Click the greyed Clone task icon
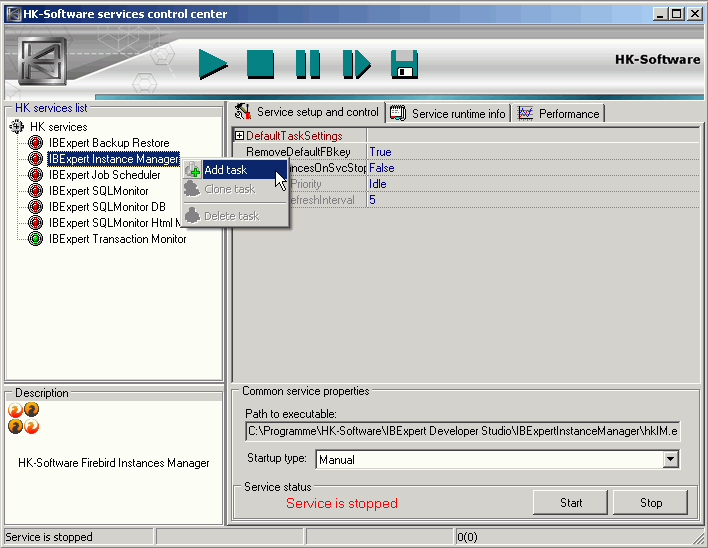The image size is (708, 548). click(x=192, y=189)
